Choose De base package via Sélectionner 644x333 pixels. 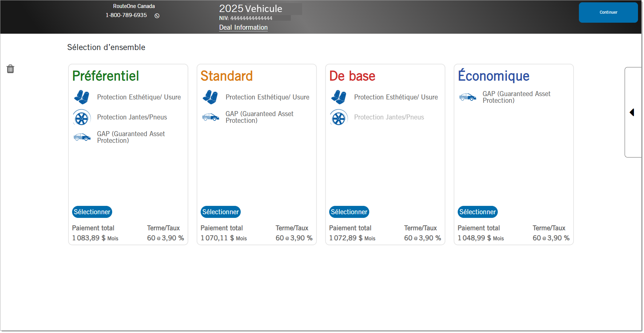tap(349, 212)
